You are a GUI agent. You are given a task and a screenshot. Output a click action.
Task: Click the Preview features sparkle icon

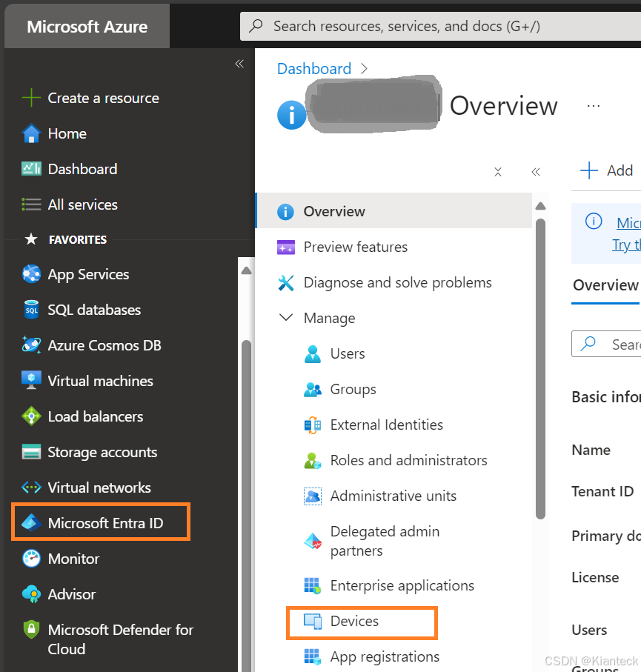coord(286,247)
